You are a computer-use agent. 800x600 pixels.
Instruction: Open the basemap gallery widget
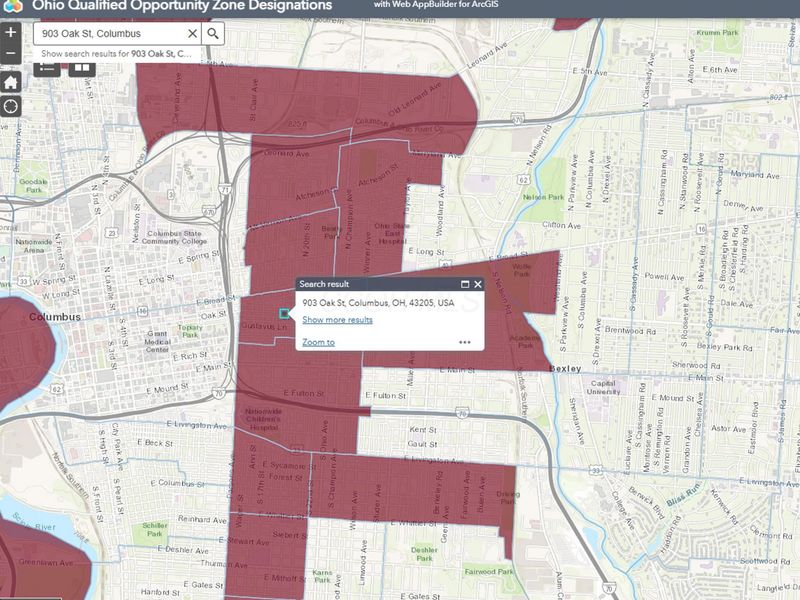click(x=82, y=68)
